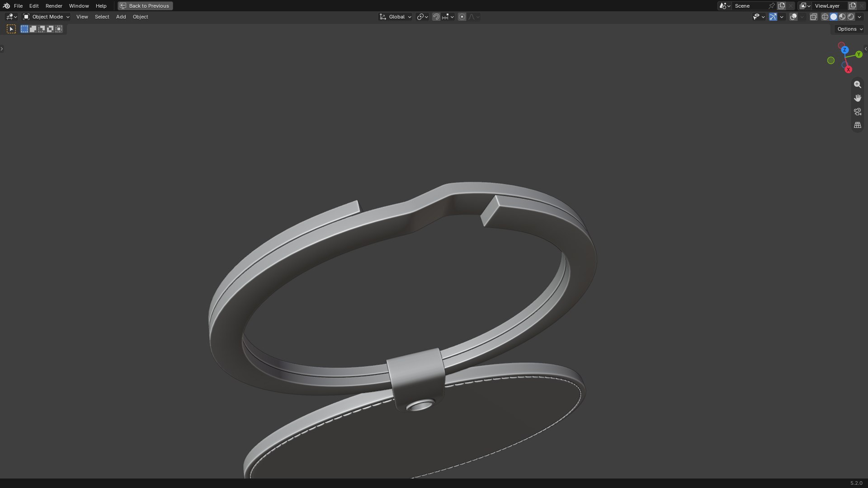Click the ViewLayer name field
The height and width of the screenshot is (488, 868).
point(830,6)
